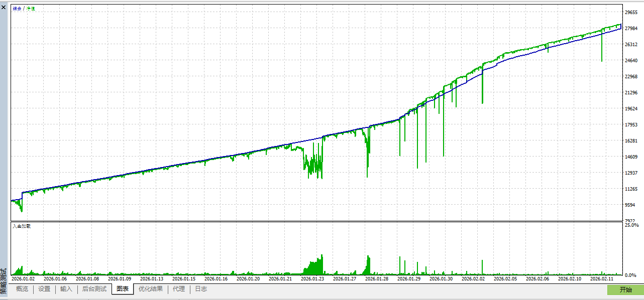Click the blue 结余 legend label
The image size is (644, 300).
17,9
